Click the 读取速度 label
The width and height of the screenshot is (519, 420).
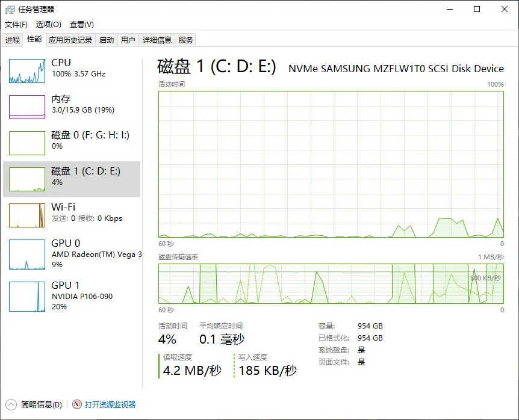point(178,357)
